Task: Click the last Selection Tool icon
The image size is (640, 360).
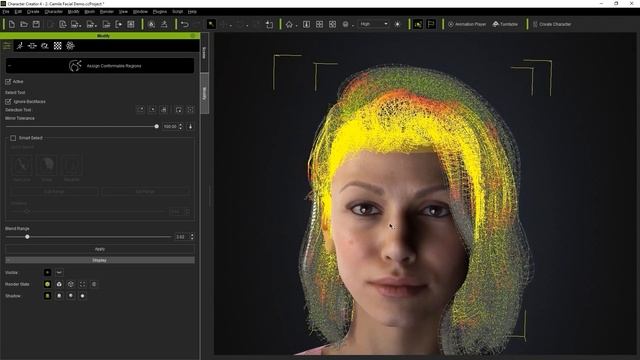Action: [190, 109]
